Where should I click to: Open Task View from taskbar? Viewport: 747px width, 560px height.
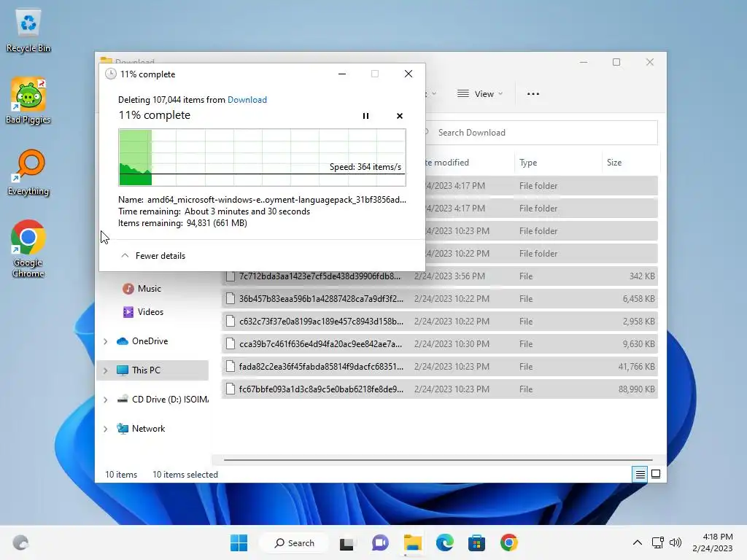tap(347, 542)
